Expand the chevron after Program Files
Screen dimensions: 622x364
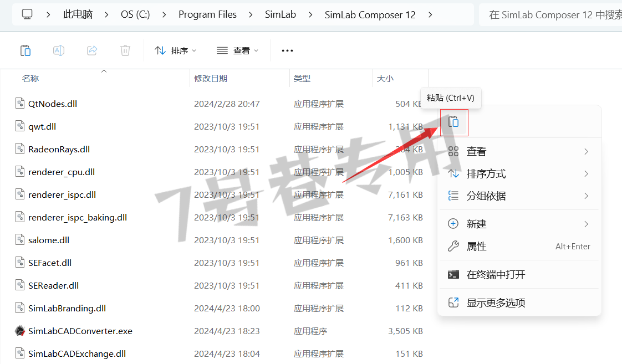pyautogui.click(x=251, y=14)
